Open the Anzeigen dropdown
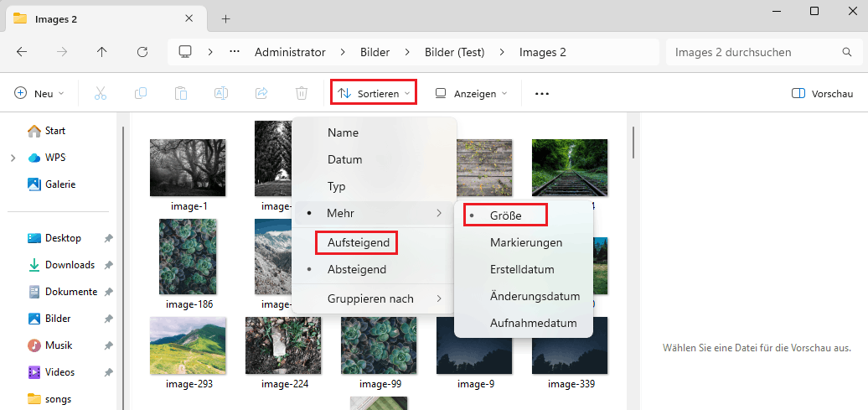Image resolution: width=868 pixels, height=410 pixels. 471,93
